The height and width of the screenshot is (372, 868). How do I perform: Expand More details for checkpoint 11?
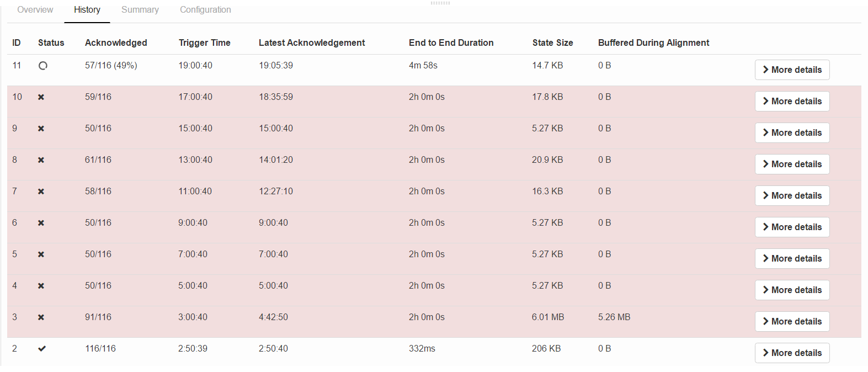click(x=792, y=70)
